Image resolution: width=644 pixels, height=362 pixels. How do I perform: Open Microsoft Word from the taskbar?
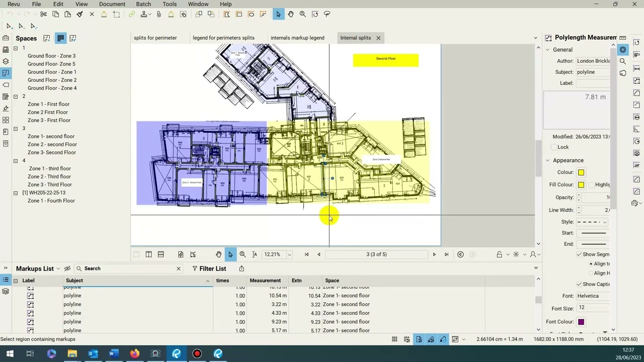click(114, 354)
